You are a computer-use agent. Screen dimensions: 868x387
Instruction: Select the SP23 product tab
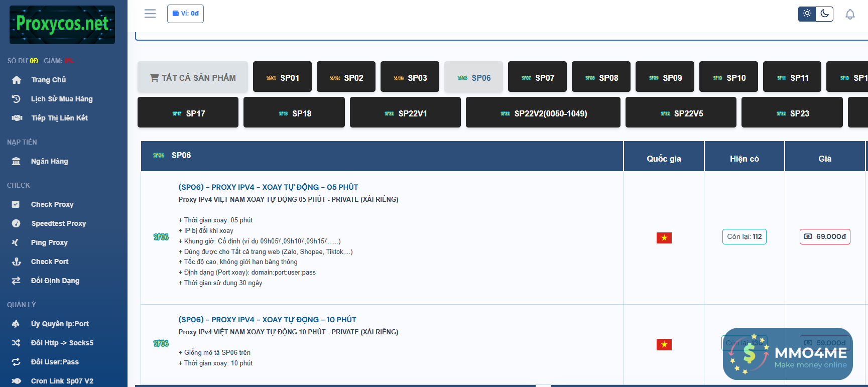(x=792, y=112)
